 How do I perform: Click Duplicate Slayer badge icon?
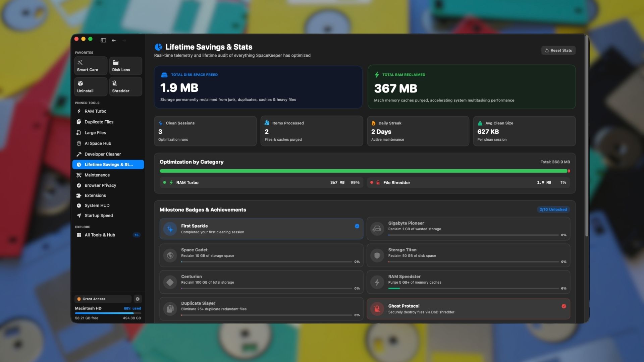click(170, 309)
